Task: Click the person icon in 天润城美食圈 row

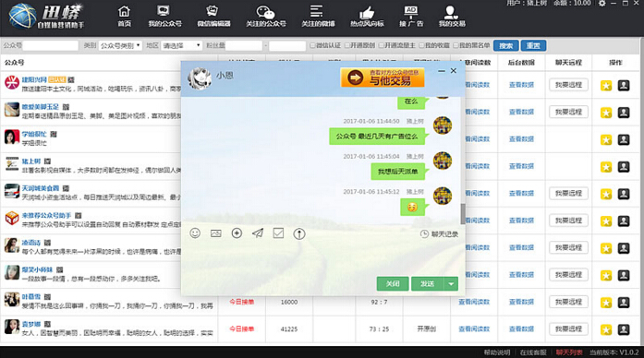Action: pos(624,194)
